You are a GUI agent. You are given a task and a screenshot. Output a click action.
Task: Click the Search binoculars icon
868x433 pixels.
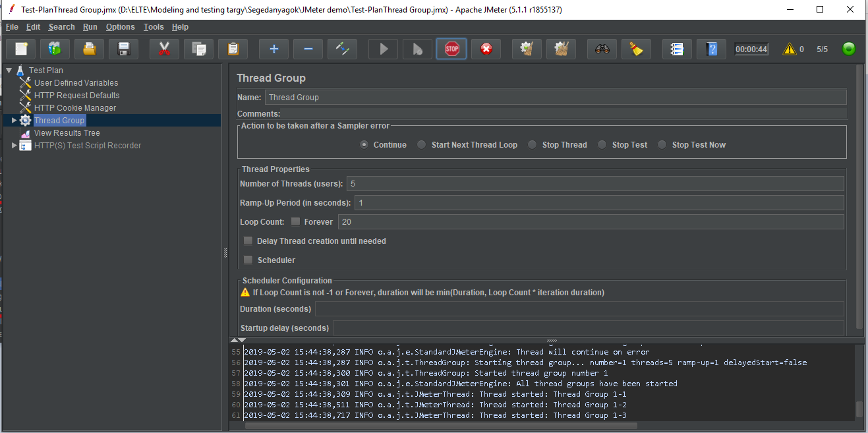click(602, 49)
